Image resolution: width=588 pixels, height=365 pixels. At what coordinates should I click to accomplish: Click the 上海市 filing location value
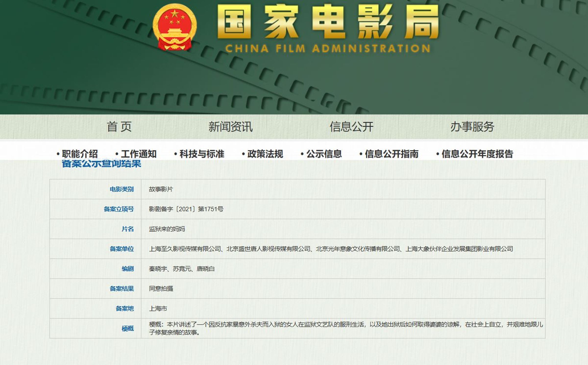(x=158, y=308)
